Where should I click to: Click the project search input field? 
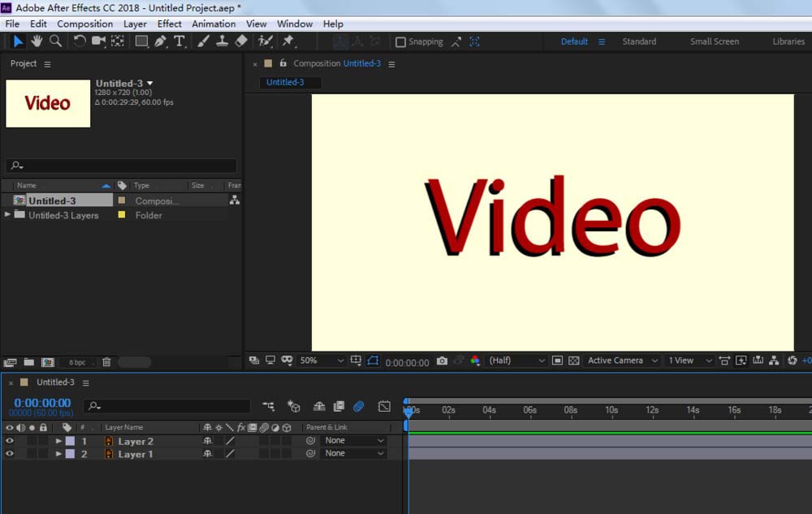(x=122, y=166)
